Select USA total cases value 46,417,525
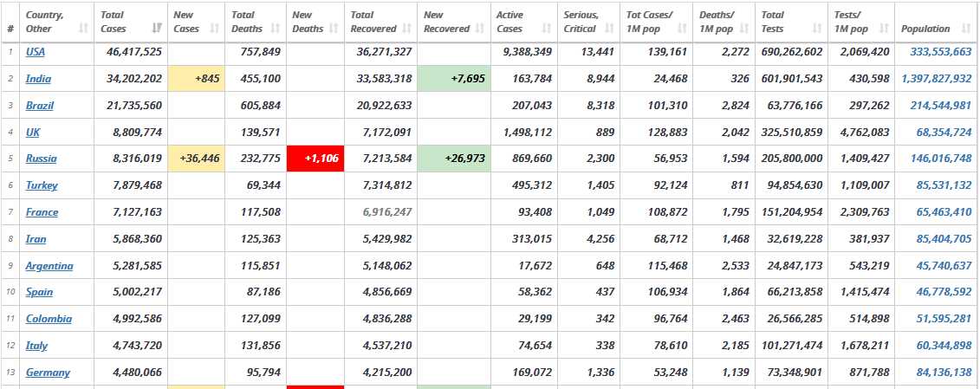Image resolution: width=980 pixels, height=389 pixels. (134, 52)
